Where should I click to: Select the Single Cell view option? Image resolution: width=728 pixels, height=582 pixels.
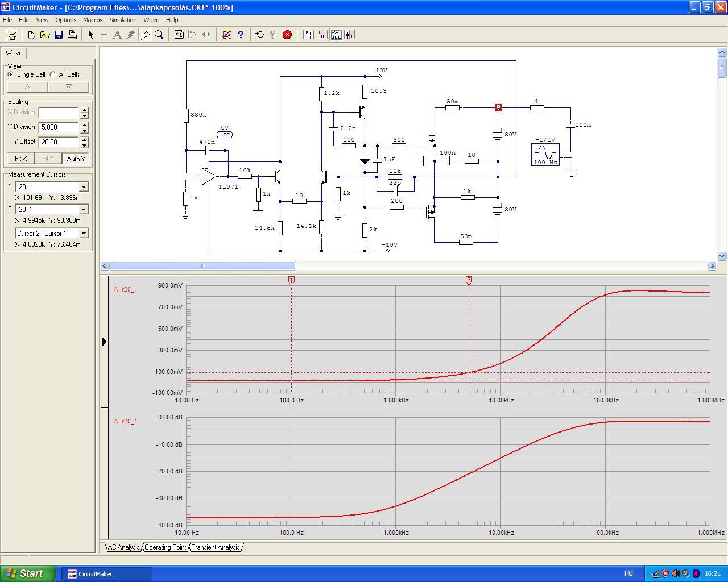26,74
